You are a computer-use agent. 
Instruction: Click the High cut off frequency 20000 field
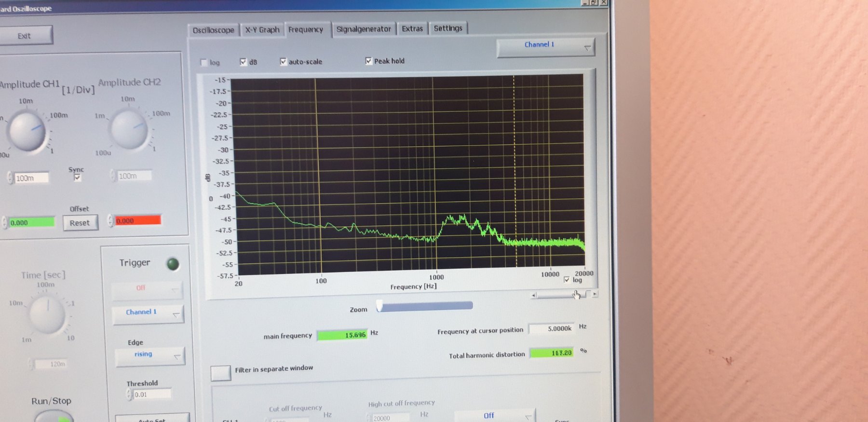coord(390,418)
